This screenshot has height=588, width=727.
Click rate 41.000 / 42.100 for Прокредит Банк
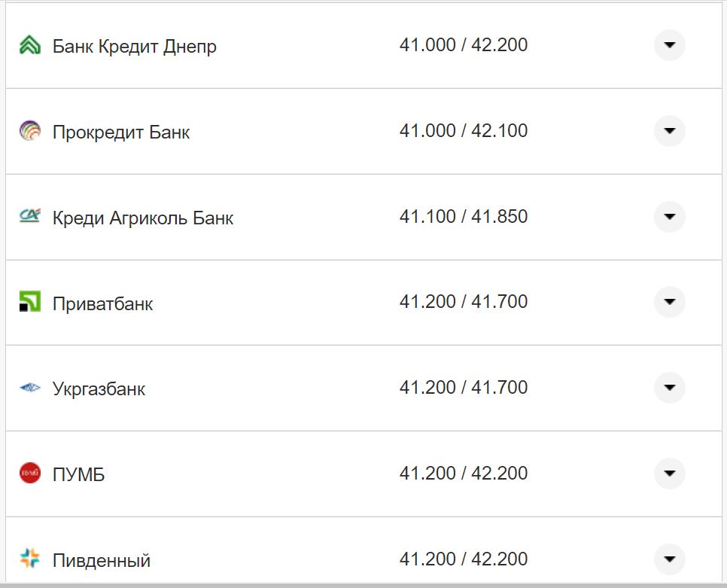(x=464, y=129)
